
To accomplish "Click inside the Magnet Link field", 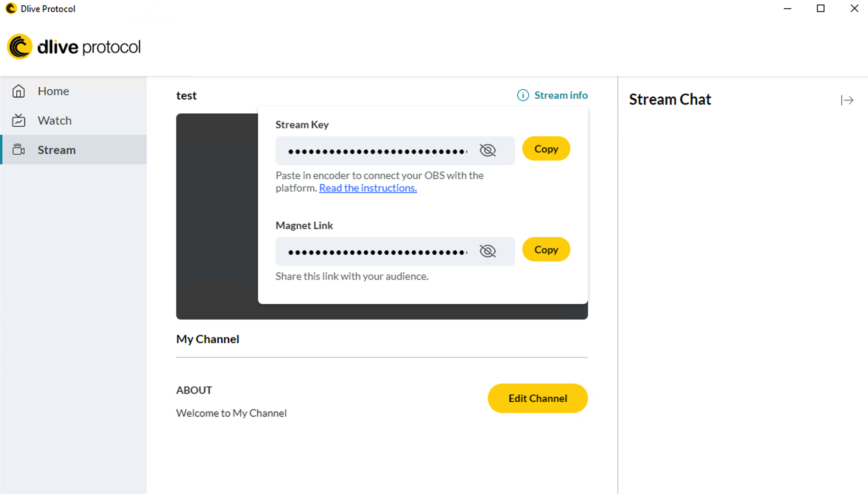I will (x=378, y=252).
